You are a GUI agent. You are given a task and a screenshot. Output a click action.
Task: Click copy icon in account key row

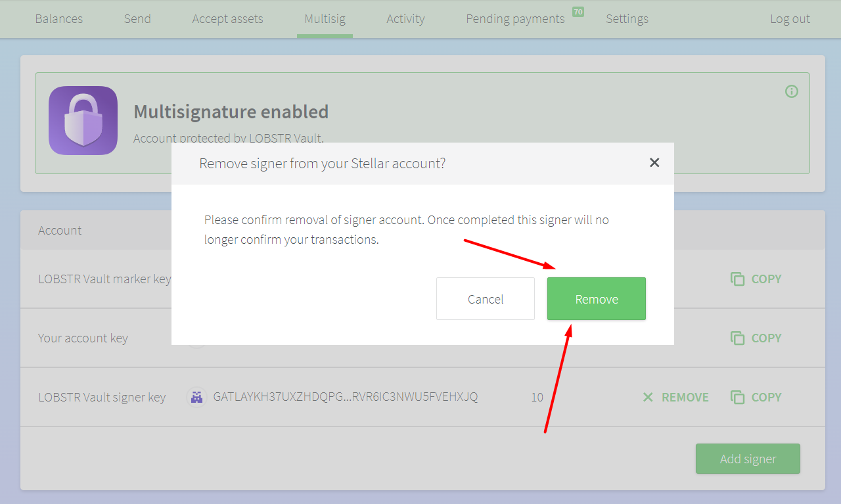pos(737,338)
